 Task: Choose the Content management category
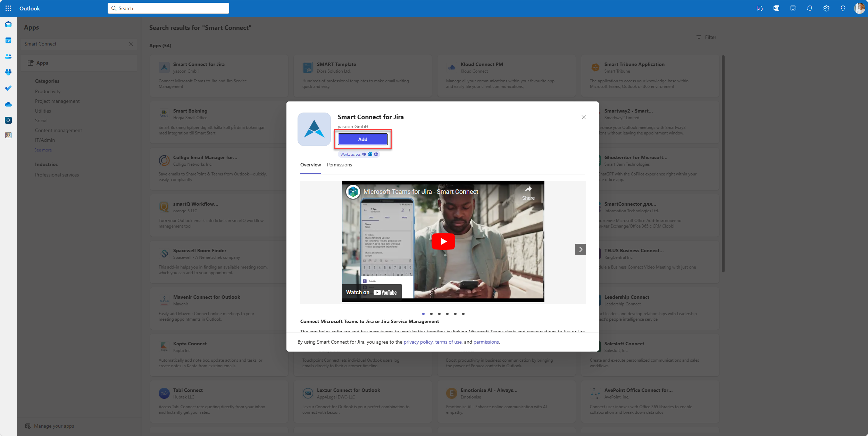58,130
